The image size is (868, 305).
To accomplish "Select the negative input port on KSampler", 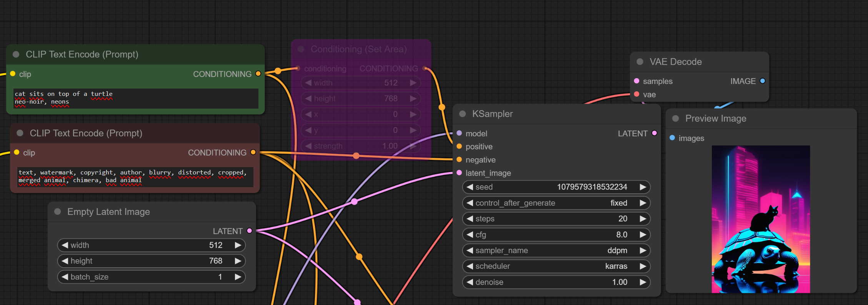I will click(459, 159).
